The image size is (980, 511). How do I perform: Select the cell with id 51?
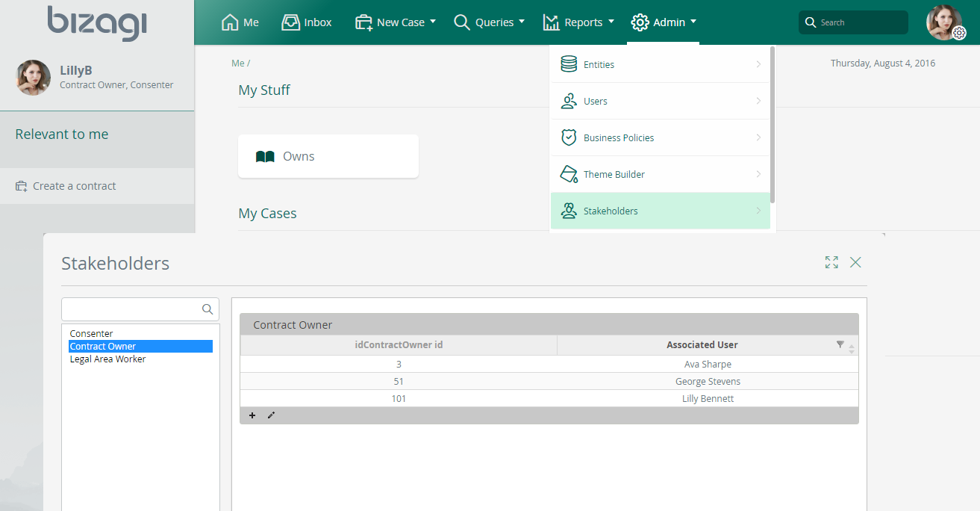(x=399, y=382)
